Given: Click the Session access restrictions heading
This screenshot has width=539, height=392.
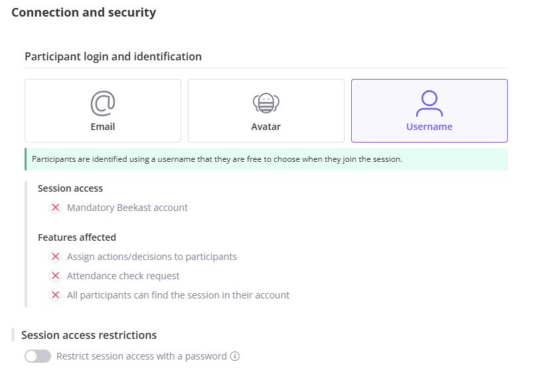Looking at the screenshot, I should coord(89,335).
